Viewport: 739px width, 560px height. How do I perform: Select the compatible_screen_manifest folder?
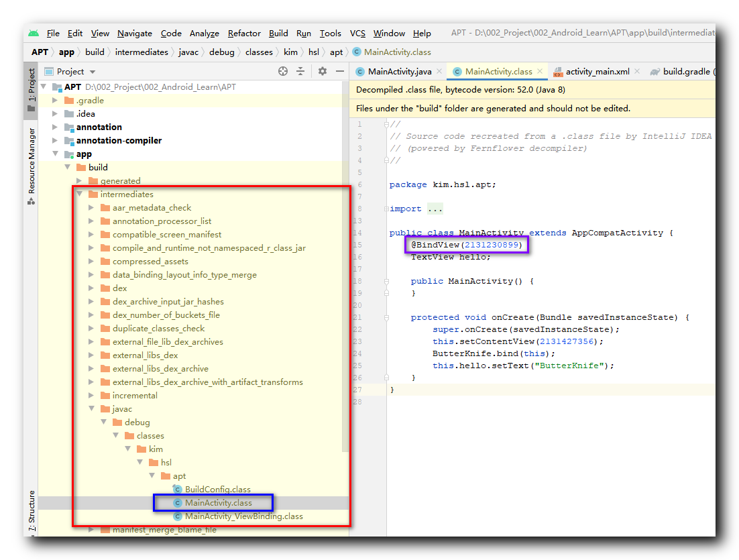pos(167,235)
